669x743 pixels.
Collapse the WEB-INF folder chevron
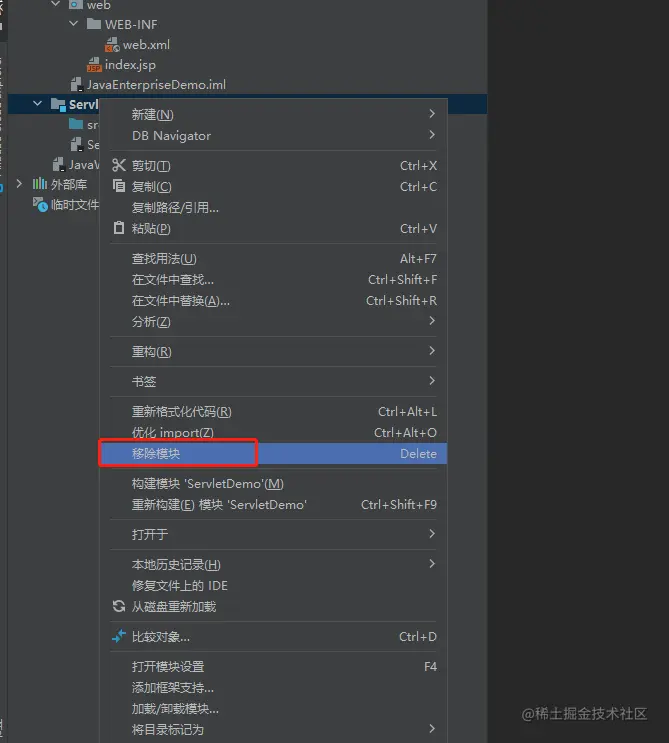tap(73, 23)
